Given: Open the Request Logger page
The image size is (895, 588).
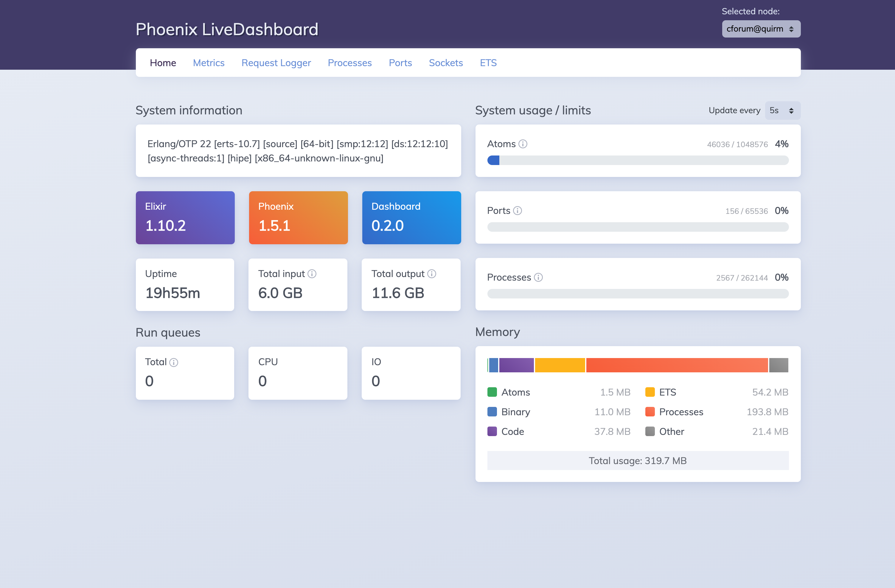Looking at the screenshot, I should coord(276,63).
